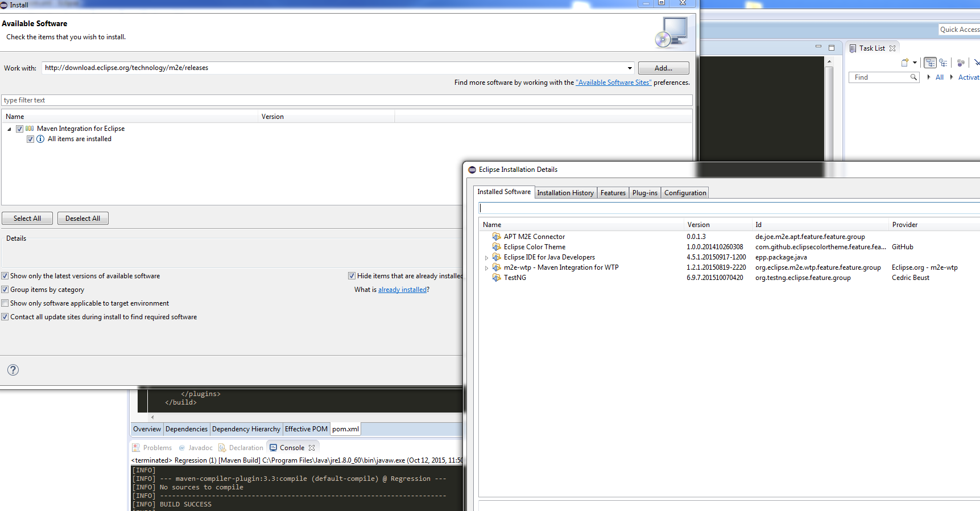The width and height of the screenshot is (980, 511).
Task: Maximize the editor area pane
Action: (x=832, y=47)
